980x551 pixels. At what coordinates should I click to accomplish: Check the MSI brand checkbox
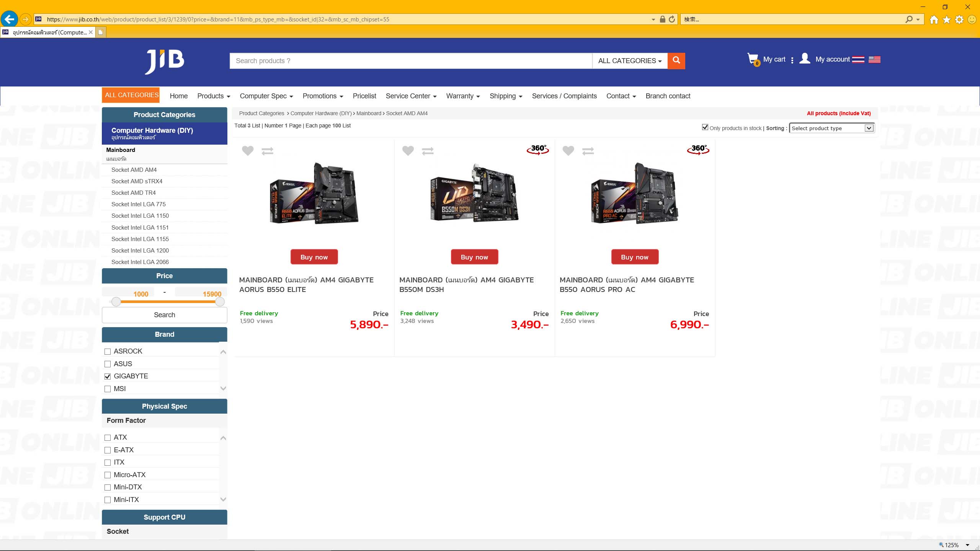[x=108, y=389]
